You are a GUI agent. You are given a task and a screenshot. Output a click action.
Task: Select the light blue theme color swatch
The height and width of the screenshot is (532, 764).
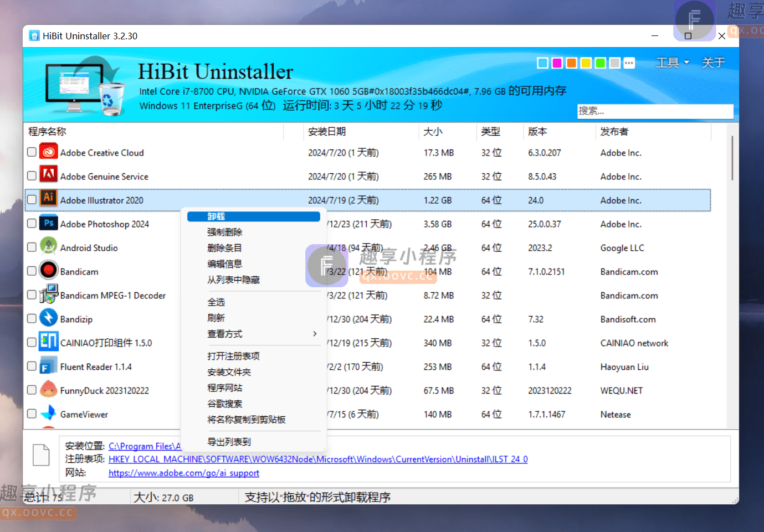click(543, 63)
